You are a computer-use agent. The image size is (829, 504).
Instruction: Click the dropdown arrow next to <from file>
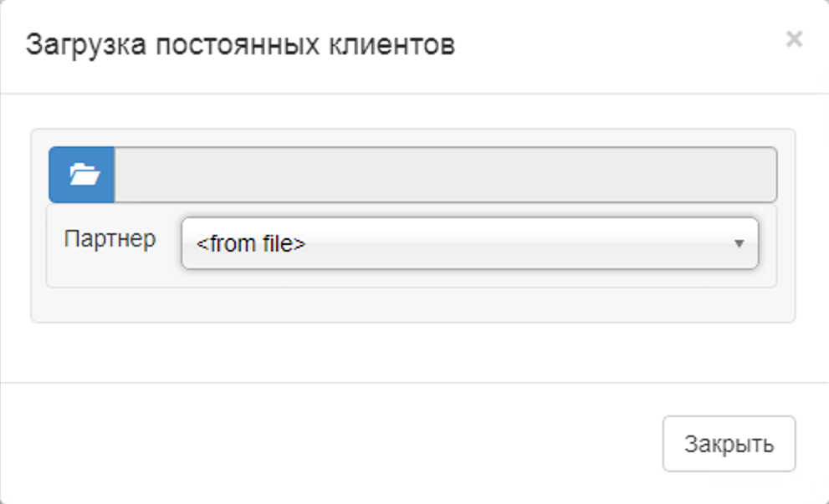(x=739, y=244)
